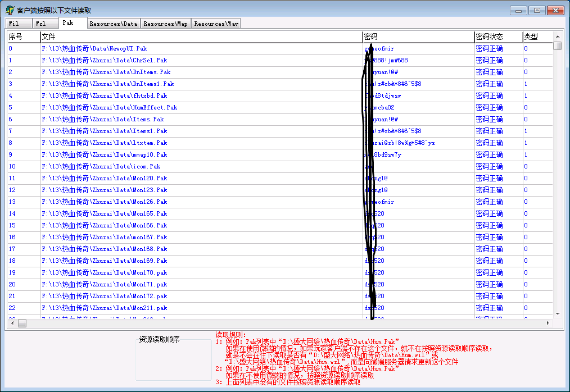Open the Wzl tab
This screenshot has height=392, width=570.
pyautogui.click(x=42, y=24)
